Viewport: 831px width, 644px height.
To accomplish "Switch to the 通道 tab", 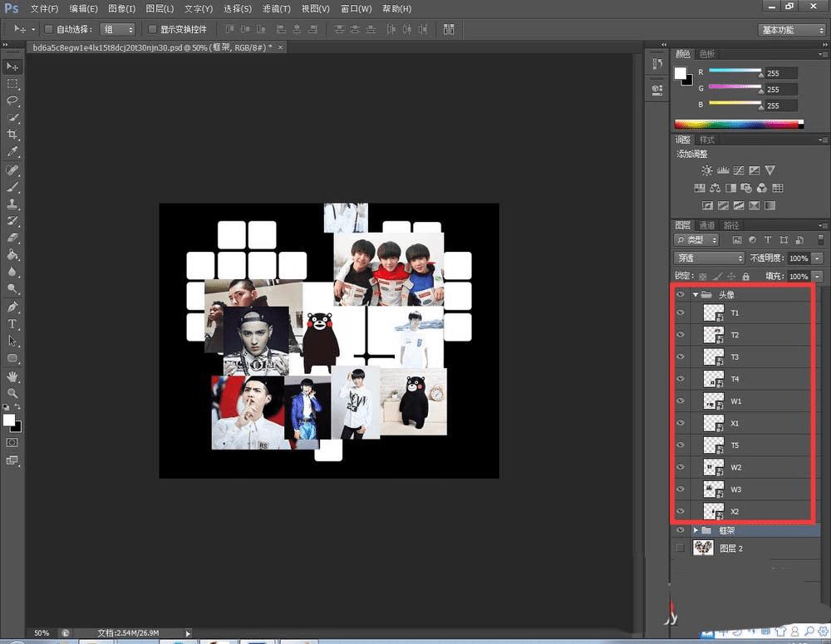I will point(706,225).
